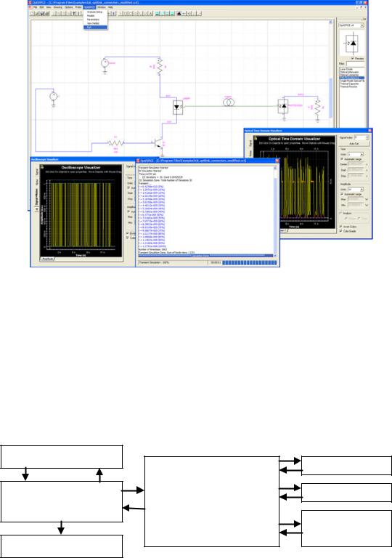Enable the Analysis checkbox in Optical Visualizer
This screenshot has width=392, height=558.
pos(340,213)
